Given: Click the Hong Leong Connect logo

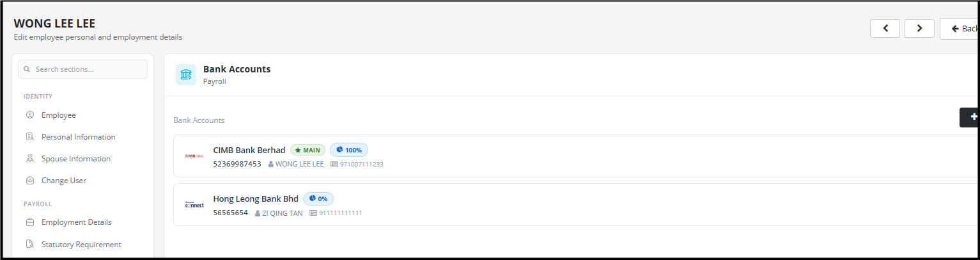Looking at the screenshot, I should click(194, 205).
